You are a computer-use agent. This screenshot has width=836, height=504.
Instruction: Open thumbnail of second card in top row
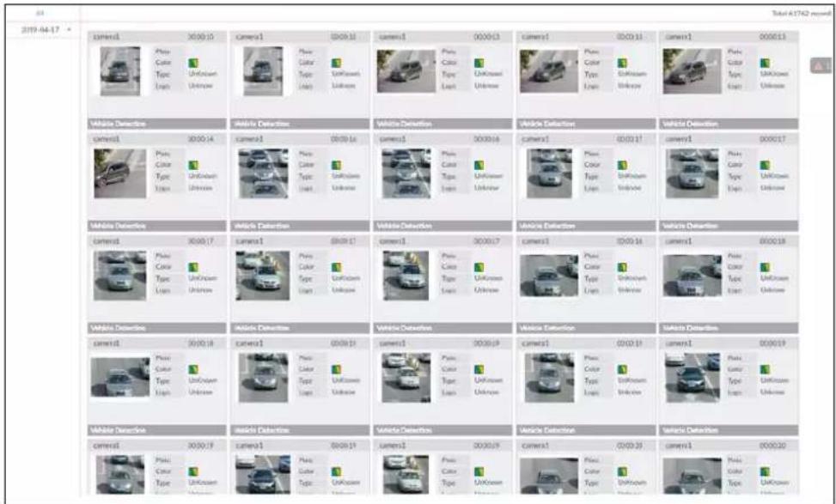[x=264, y=71]
